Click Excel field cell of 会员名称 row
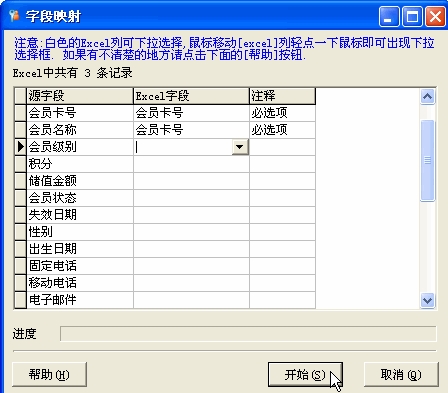Screen dimensions: 448x393 point(191,130)
